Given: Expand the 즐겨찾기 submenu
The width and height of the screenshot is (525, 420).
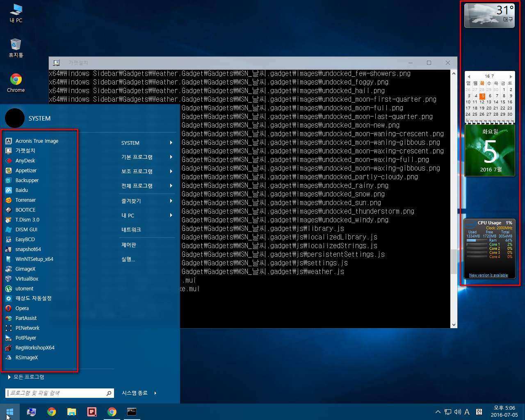Looking at the screenshot, I should (146, 201).
